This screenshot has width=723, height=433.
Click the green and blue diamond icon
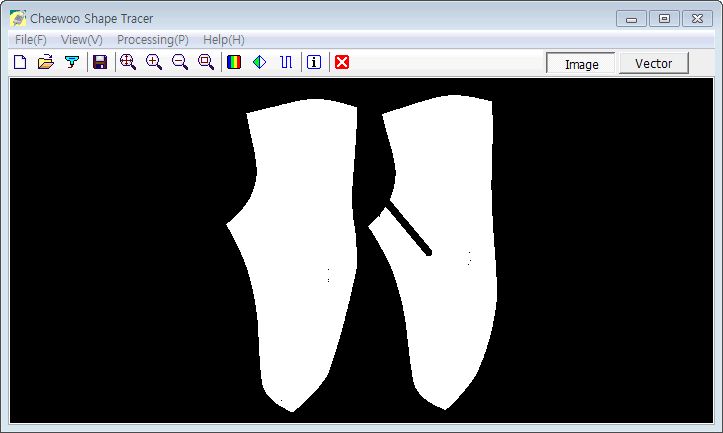[260, 62]
